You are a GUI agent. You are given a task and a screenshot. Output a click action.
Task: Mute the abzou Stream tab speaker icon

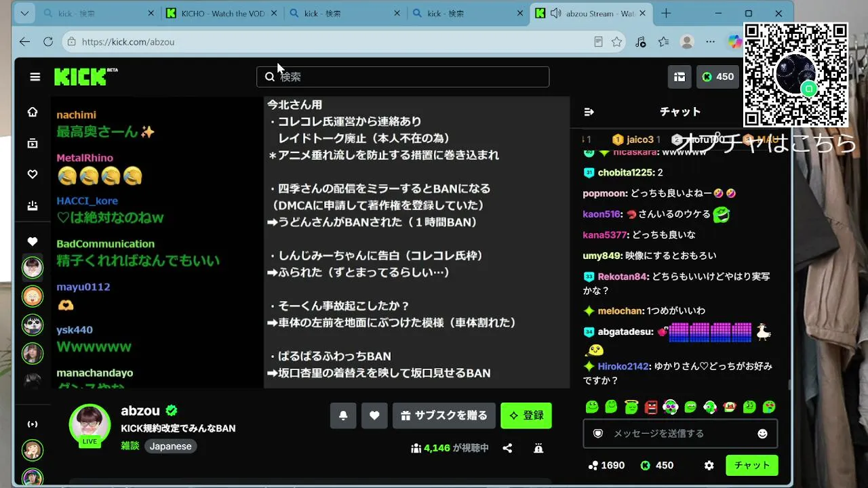556,14
